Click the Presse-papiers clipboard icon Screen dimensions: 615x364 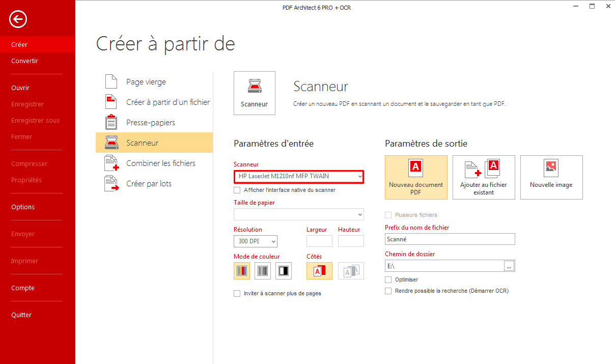tap(111, 123)
